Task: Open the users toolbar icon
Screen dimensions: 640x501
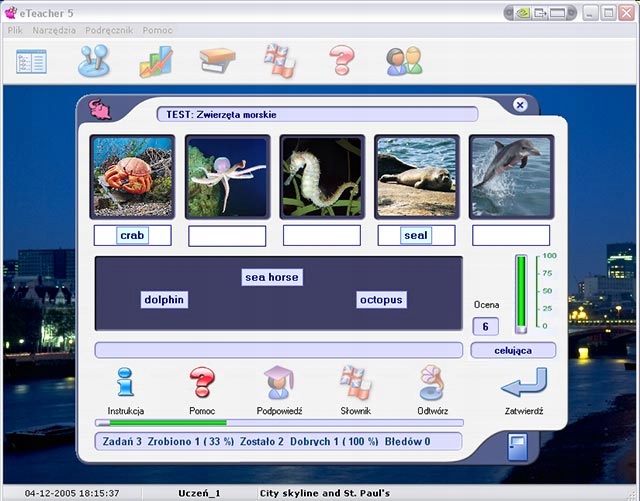Action: click(x=404, y=61)
